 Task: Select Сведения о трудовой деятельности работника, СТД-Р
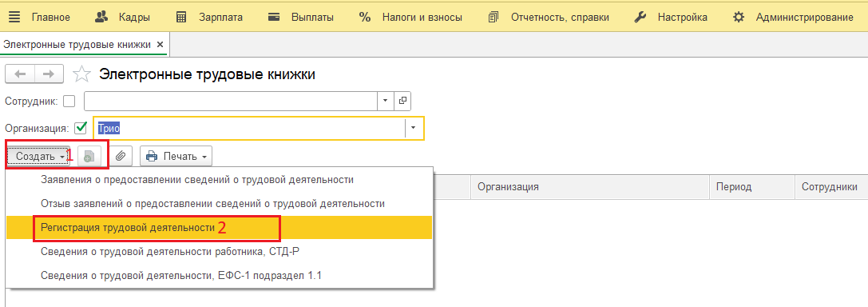pos(220,251)
